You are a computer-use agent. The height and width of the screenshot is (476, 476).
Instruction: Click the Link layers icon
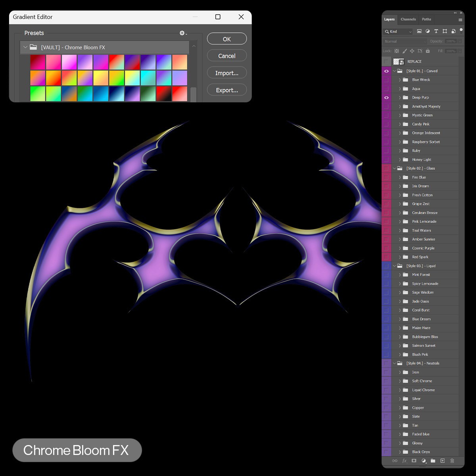coord(395,461)
